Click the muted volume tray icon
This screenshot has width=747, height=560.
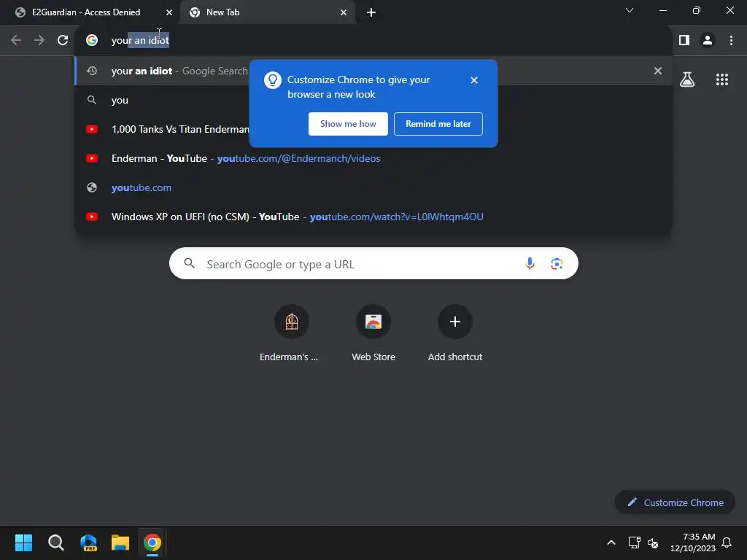tap(653, 542)
